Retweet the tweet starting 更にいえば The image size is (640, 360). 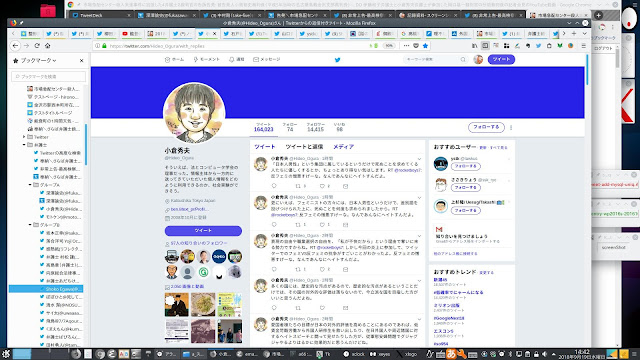(298, 224)
